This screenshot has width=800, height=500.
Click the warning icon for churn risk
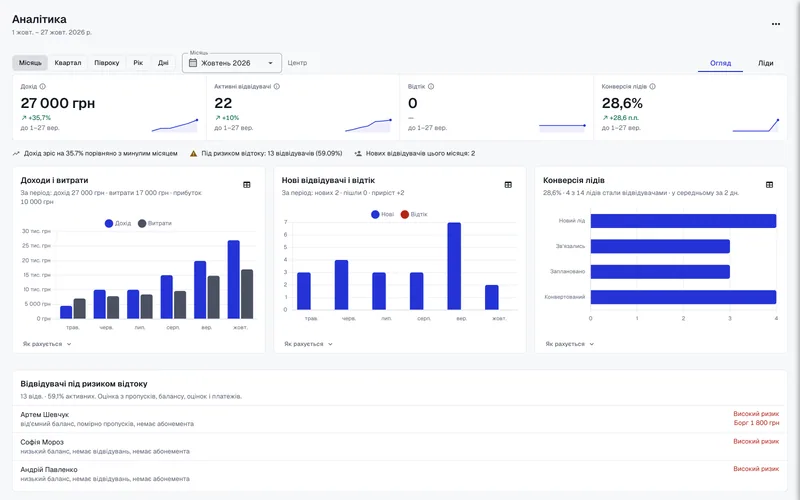193,154
